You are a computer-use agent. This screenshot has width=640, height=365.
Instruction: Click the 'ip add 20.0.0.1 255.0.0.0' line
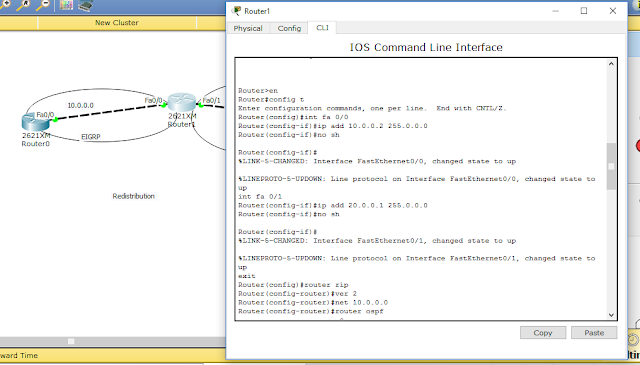coord(333,205)
